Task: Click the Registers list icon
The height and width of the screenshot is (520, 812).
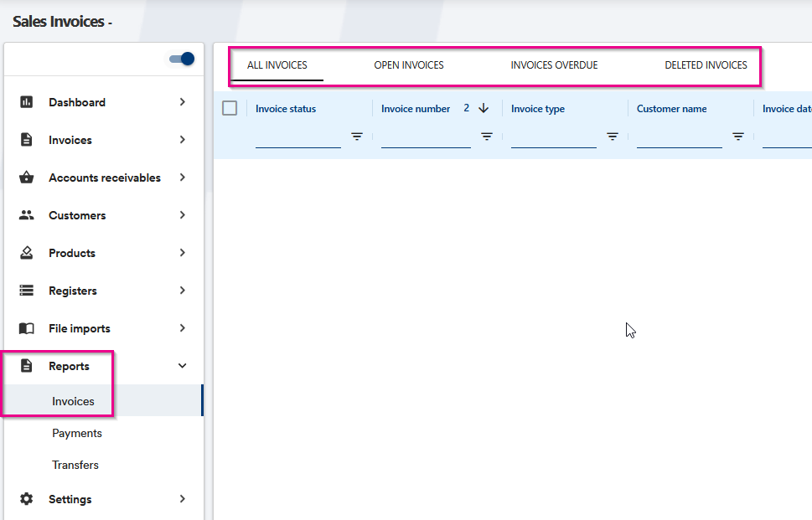Action: pyautogui.click(x=27, y=291)
